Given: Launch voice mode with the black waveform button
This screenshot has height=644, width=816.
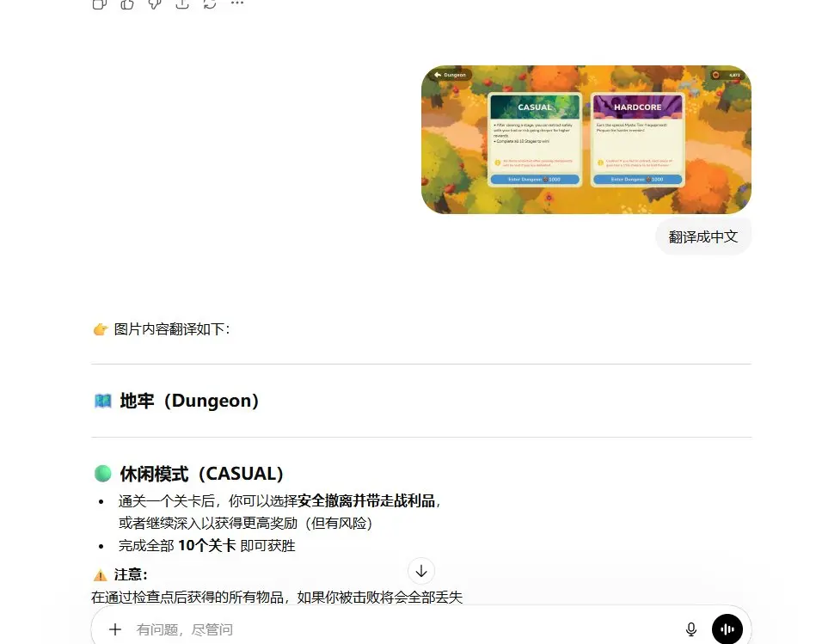Looking at the screenshot, I should coord(727,629).
